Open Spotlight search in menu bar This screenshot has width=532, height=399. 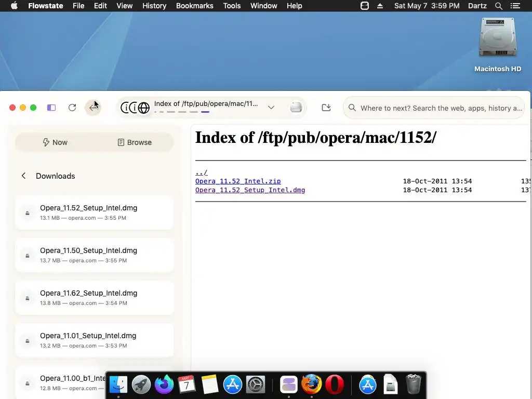[498, 6]
